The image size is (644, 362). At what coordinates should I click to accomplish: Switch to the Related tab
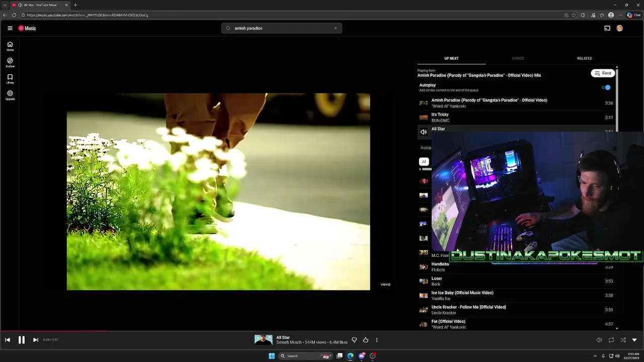pos(585,58)
